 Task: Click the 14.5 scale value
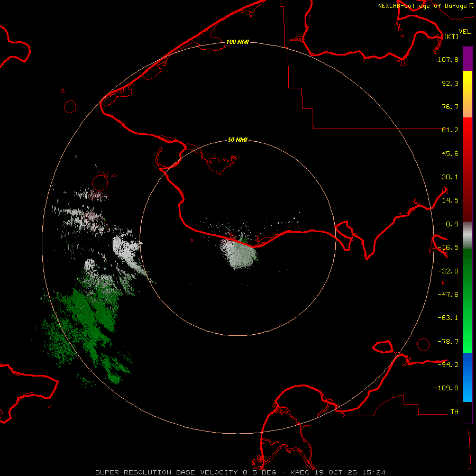(x=450, y=200)
